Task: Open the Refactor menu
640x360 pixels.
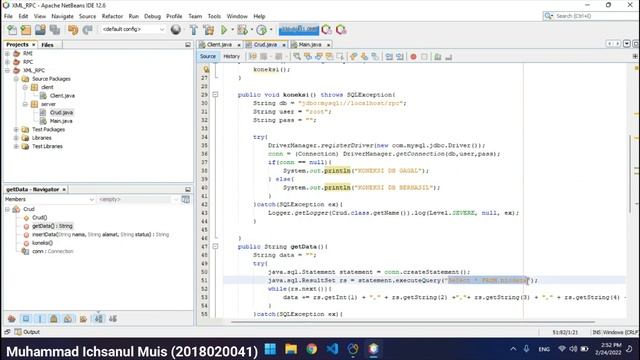Action: [112, 16]
